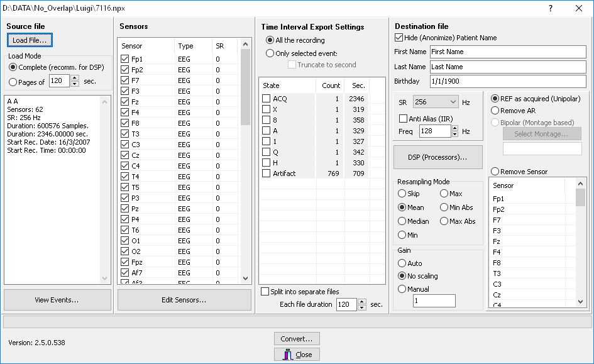Select Max resampling mode

(444, 194)
